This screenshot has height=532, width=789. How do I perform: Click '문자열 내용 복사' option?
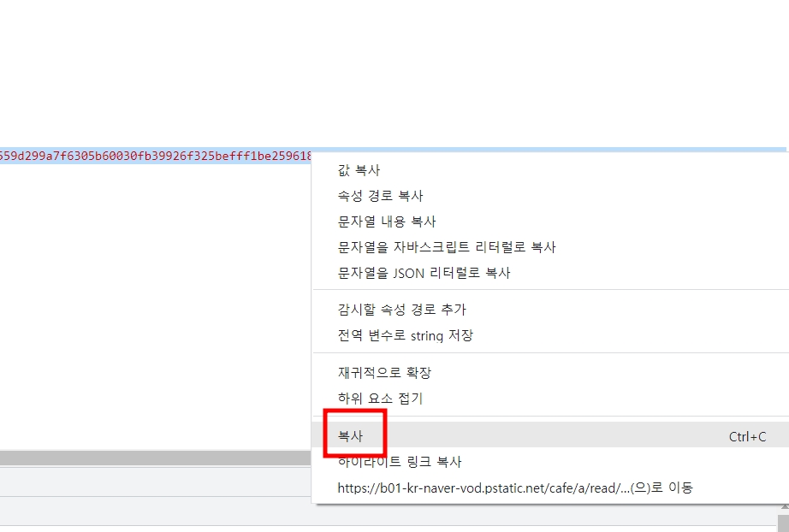click(x=550, y=222)
